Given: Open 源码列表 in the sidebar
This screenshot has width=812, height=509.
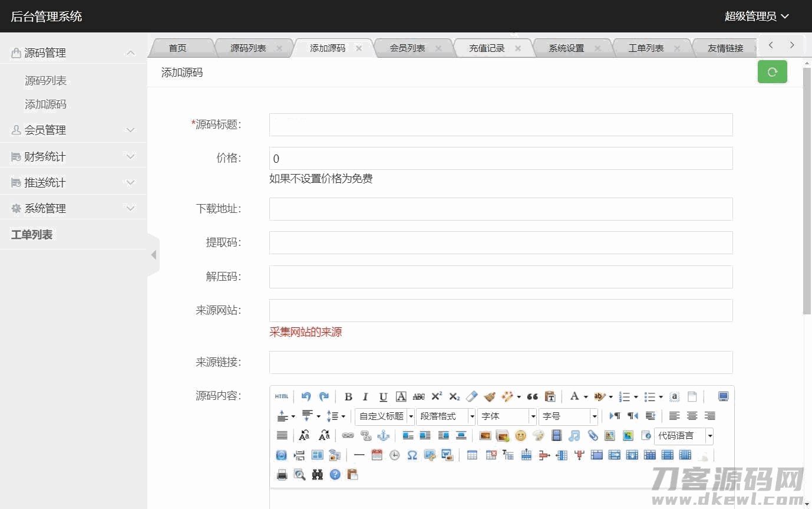Looking at the screenshot, I should pyautogui.click(x=45, y=81).
